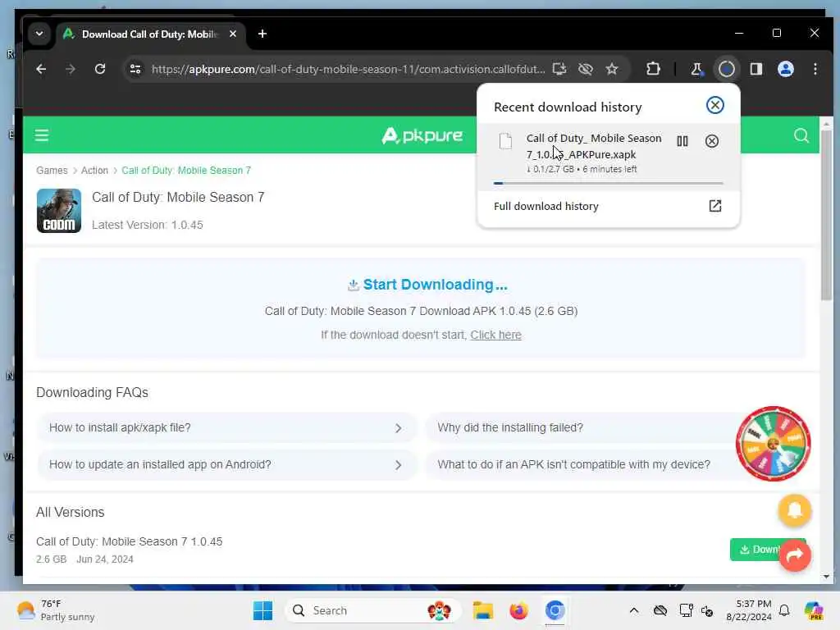
Task: Open the clock showing 5:37 PM
Action: (x=749, y=610)
